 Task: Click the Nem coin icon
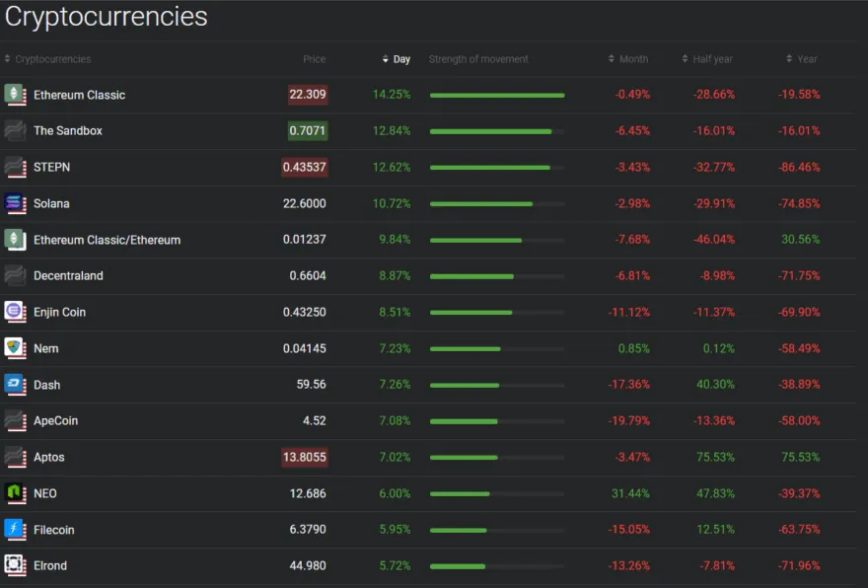pos(15,348)
